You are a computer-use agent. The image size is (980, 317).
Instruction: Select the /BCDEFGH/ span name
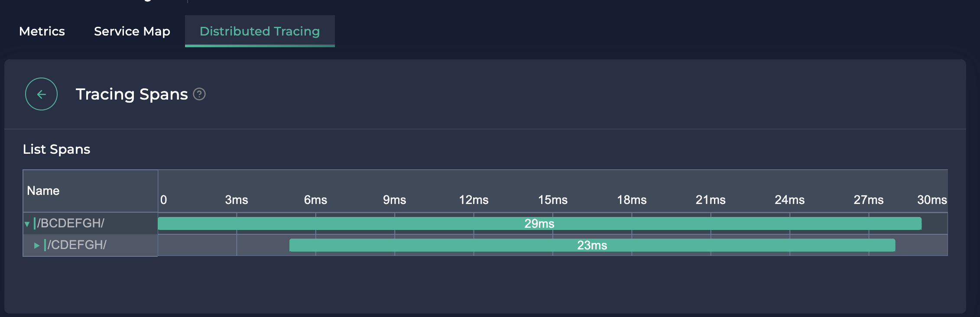click(x=71, y=223)
